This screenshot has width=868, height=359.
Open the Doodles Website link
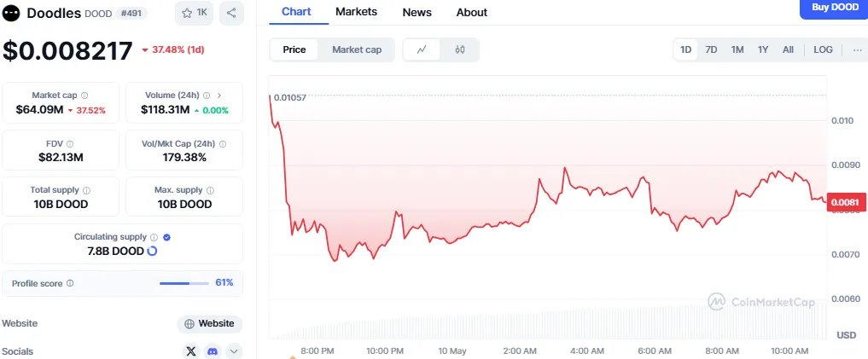[210, 324]
